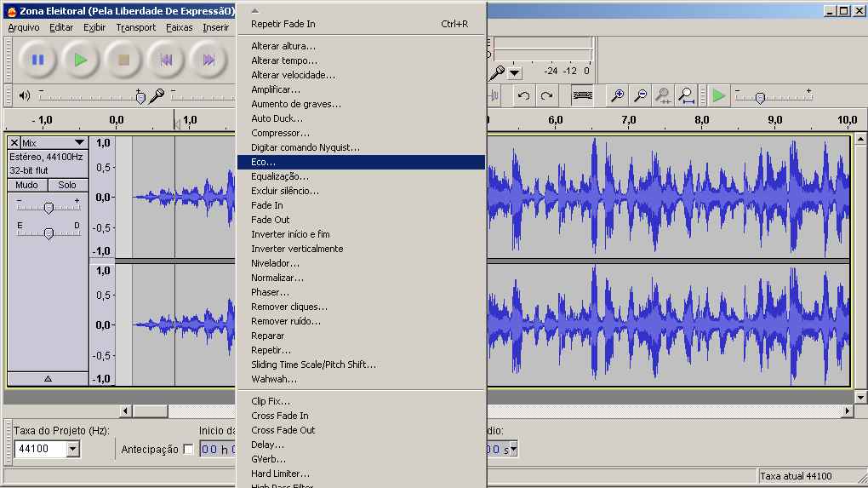Viewport: 868px width, 488px height.
Task: Choose Auto Duck effect
Action: (x=362, y=118)
